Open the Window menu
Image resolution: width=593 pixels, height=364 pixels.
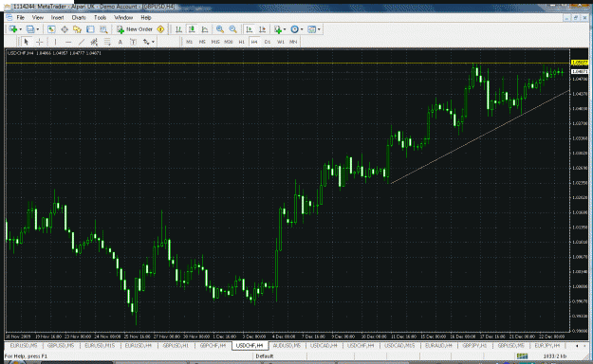tap(123, 17)
